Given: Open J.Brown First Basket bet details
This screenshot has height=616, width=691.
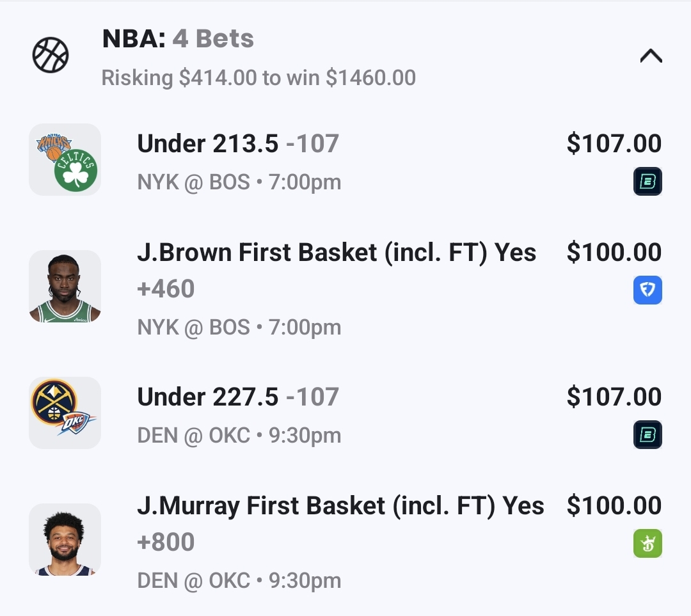Looking at the screenshot, I should [337, 253].
